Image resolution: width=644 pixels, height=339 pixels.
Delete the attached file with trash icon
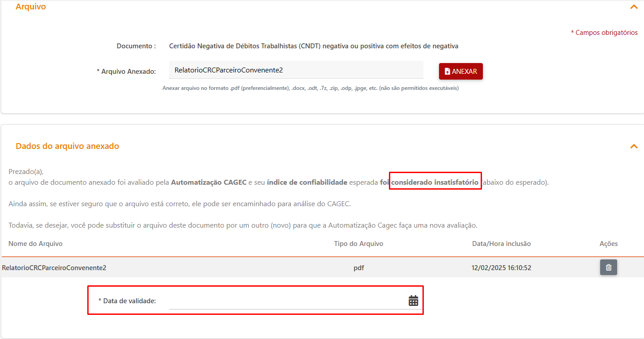[608, 267]
